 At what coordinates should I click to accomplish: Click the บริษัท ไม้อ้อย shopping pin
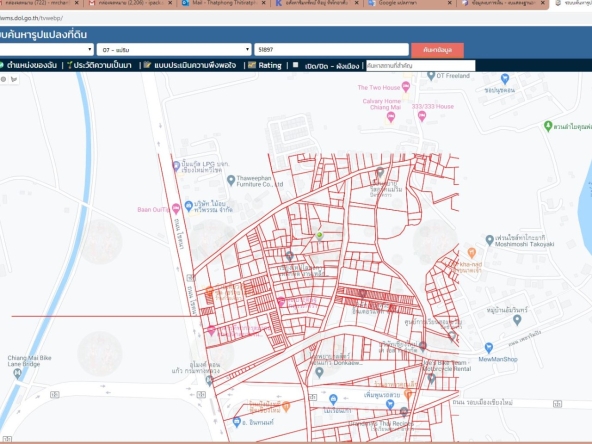pyautogui.click(x=189, y=206)
